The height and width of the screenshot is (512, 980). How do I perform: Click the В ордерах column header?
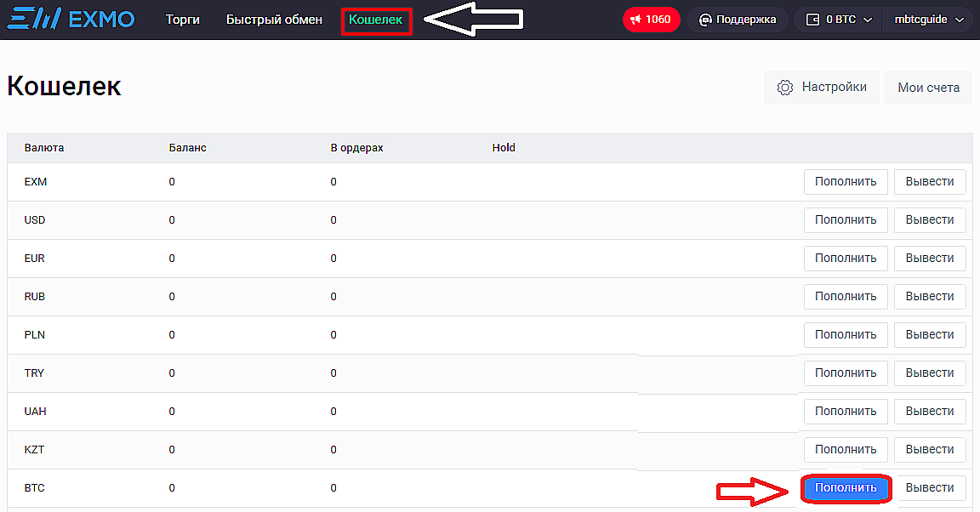[357, 148]
